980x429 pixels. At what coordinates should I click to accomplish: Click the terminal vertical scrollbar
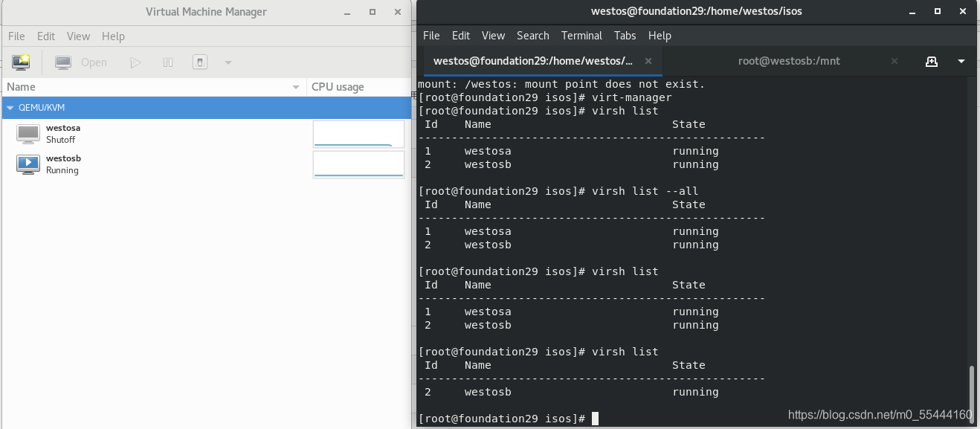[x=972, y=393]
